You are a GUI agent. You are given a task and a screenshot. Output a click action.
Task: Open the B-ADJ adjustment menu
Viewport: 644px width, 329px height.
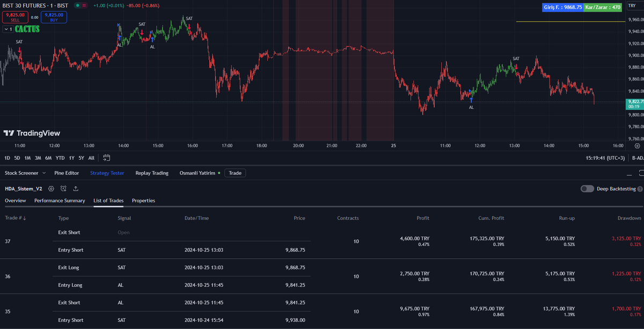[638, 158]
